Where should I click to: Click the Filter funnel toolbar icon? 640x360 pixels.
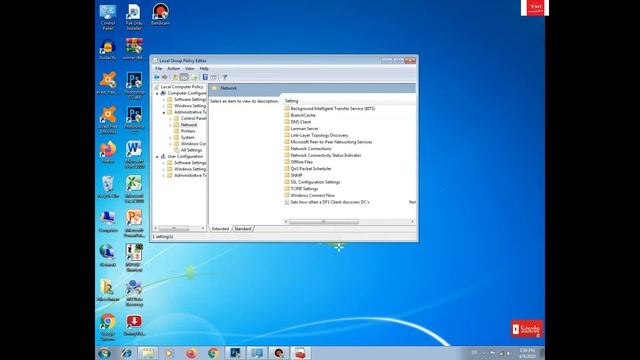(224, 77)
